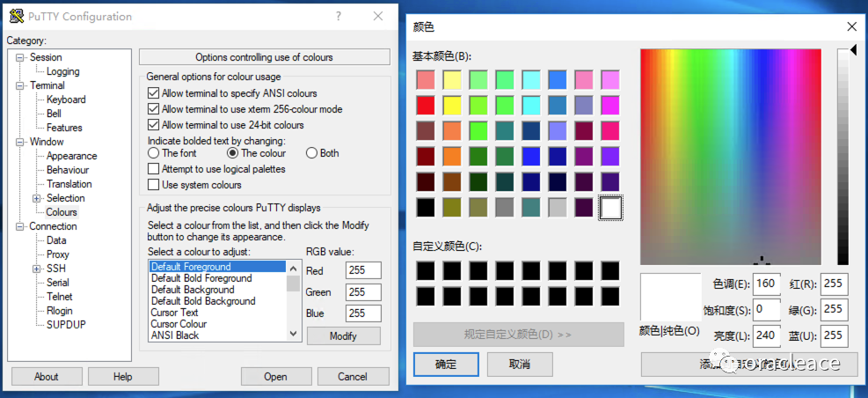Click inside the rainbow colour spectrum area

point(731,157)
